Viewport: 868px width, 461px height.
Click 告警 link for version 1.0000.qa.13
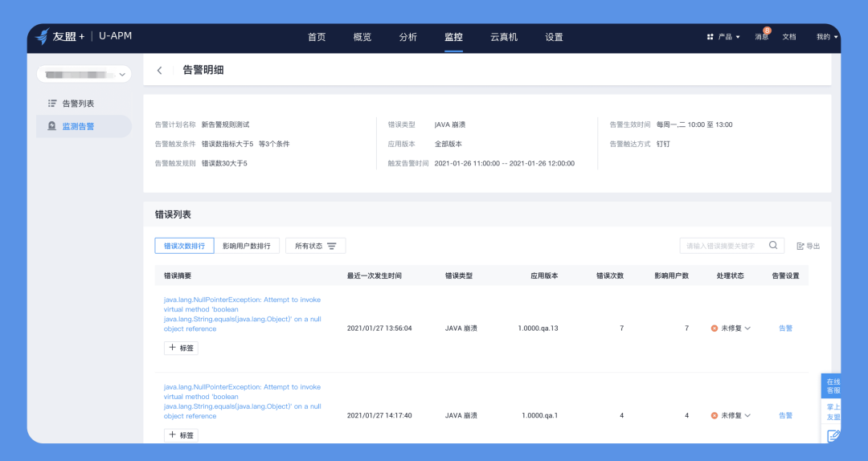(x=785, y=328)
